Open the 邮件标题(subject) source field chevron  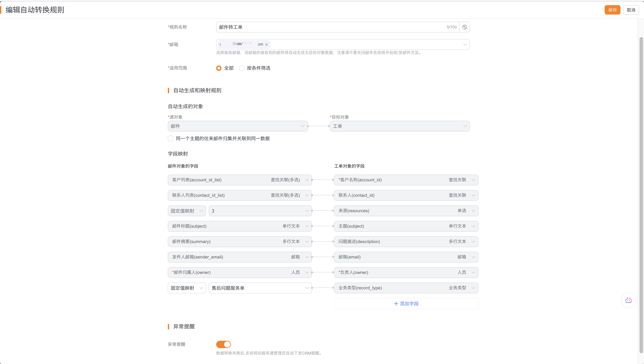(307, 226)
